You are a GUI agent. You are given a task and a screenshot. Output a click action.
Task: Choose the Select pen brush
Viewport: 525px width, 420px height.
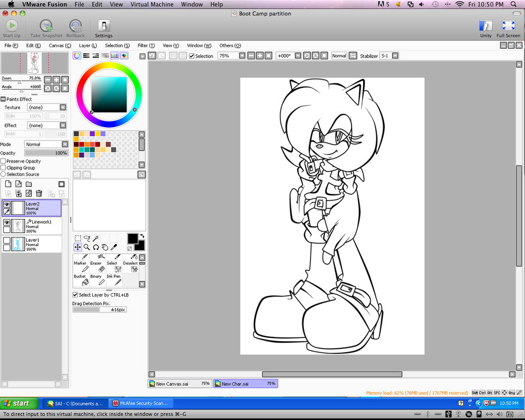click(x=114, y=267)
